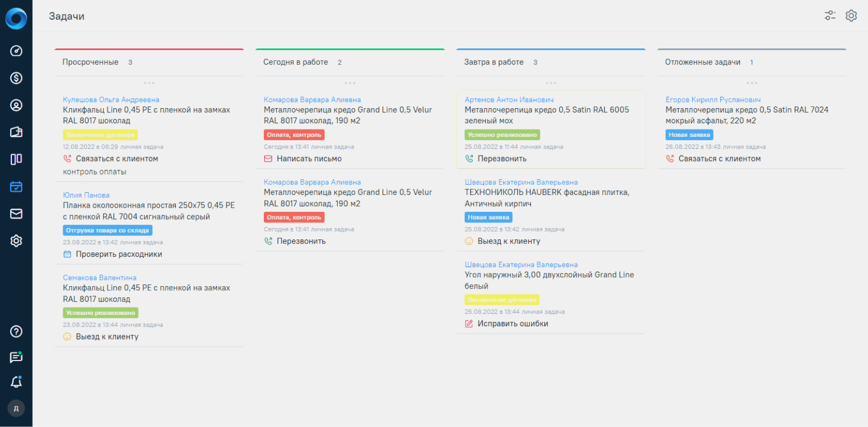Click the user avatar with letter Д
Viewport: 868px width, 427px height.
[x=16, y=408]
